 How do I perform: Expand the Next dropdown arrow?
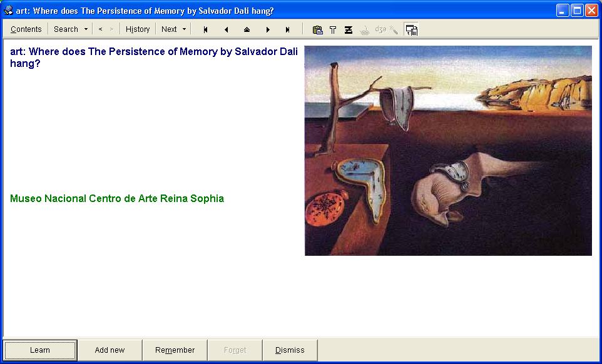pyautogui.click(x=184, y=29)
